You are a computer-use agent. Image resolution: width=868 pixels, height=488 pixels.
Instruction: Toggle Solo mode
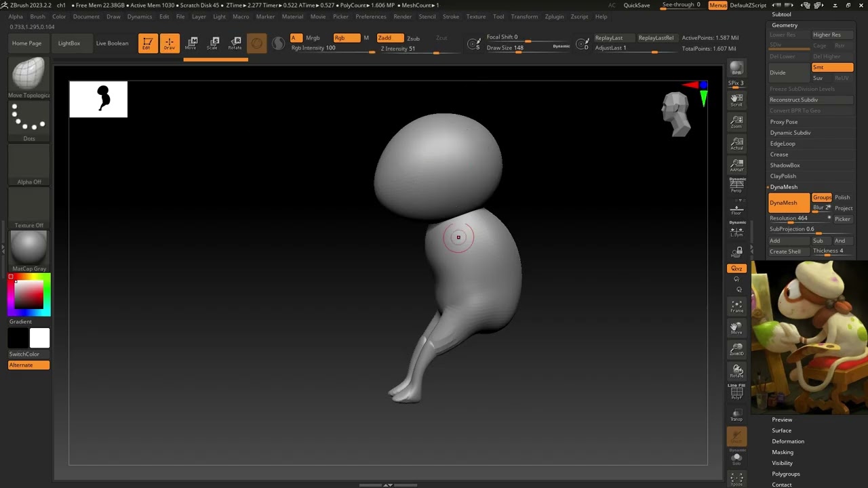pyautogui.click(x=736, y=459)
